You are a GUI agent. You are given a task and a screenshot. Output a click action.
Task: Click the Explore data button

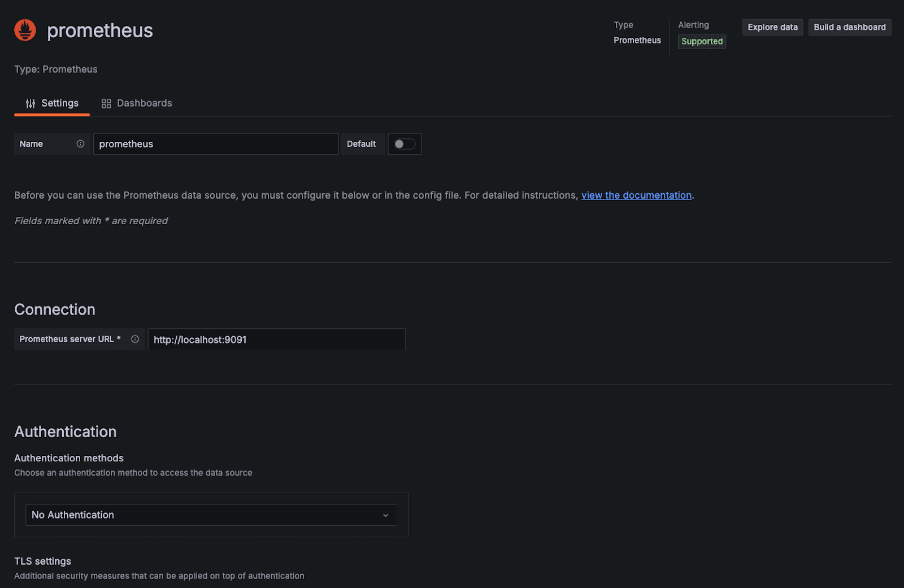772,27
